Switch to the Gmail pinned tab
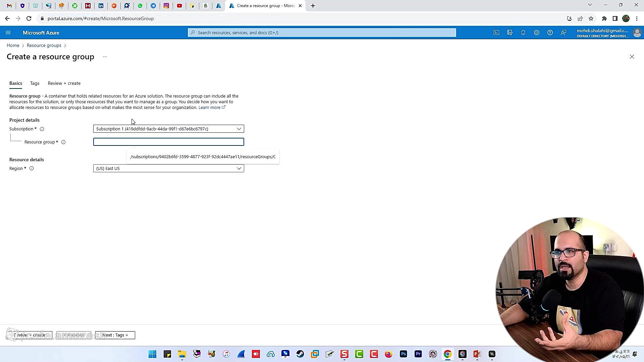644x362 pixels. click(9, 6)
